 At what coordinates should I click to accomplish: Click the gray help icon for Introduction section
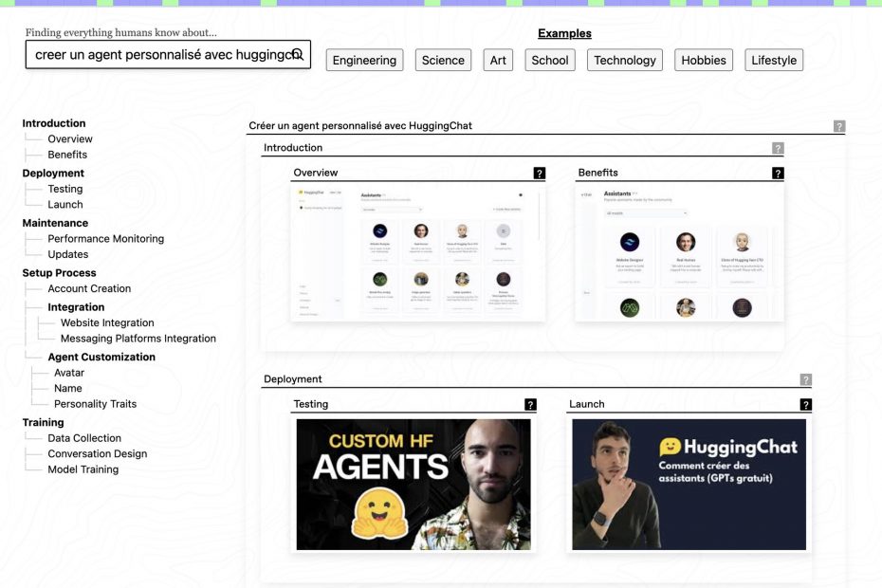[x=778, y=148]
